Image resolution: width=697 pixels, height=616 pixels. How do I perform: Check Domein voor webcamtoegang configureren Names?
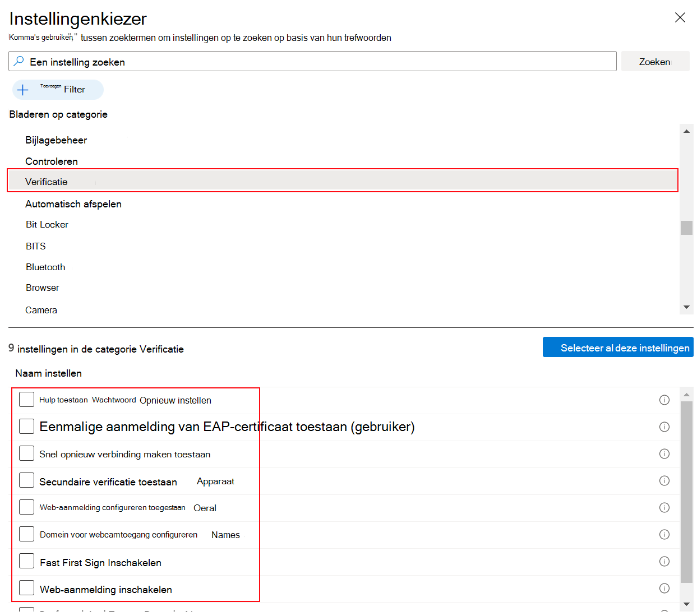(x=26, y=534)
